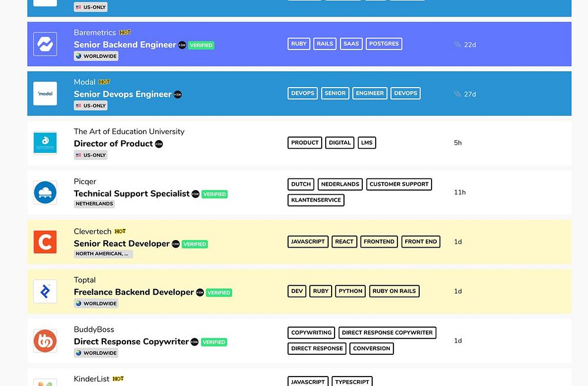Open the Picqer cloud logo
This screenshot has width=588, height=386.
coord(45,192)
